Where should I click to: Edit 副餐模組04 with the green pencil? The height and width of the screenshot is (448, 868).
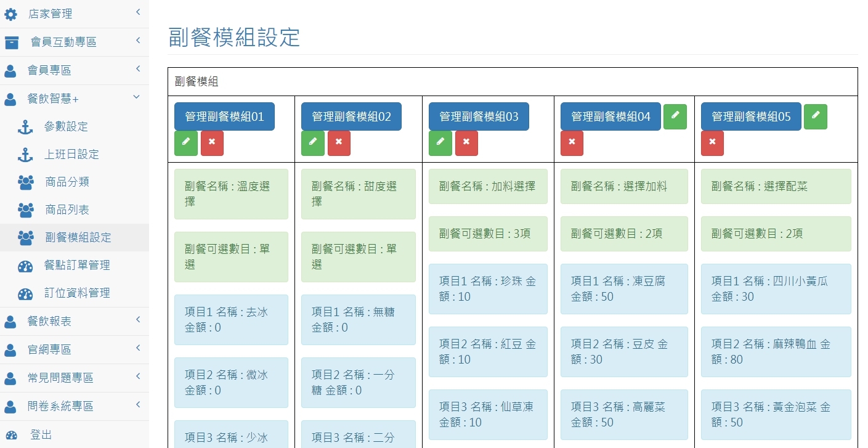(x=675, y=116)
